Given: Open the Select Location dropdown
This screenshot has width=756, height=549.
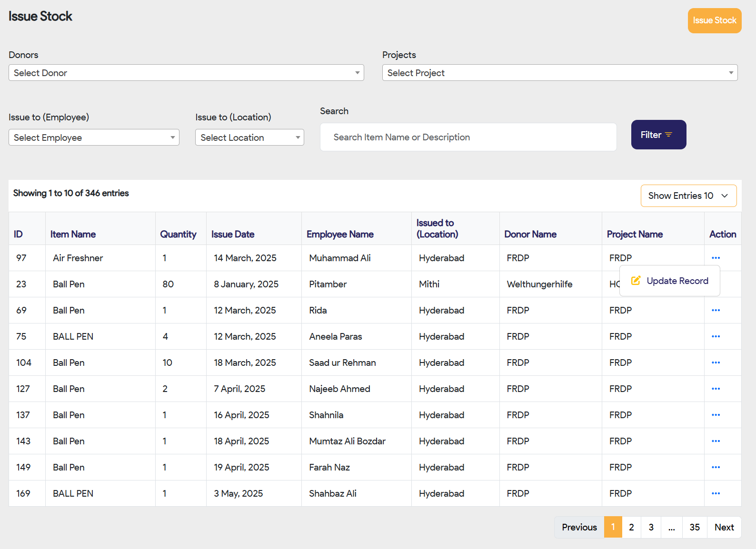Looking at the screenshot, I should pyautogui.click(x=249, y=137).
